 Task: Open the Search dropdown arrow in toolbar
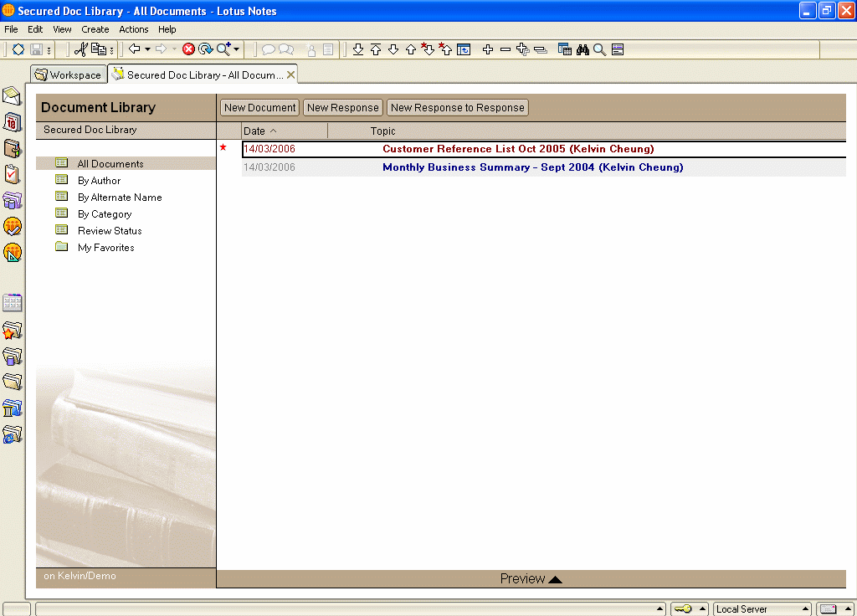237,49
